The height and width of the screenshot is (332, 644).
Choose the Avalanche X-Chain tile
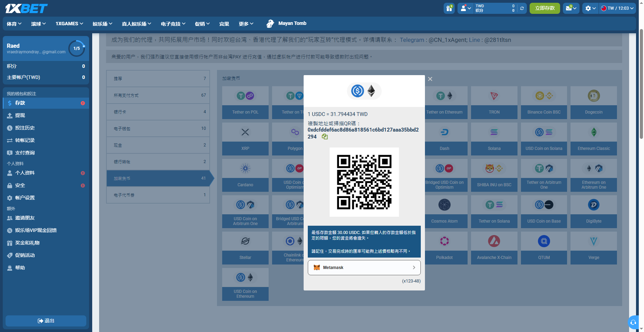click(494, 248)
